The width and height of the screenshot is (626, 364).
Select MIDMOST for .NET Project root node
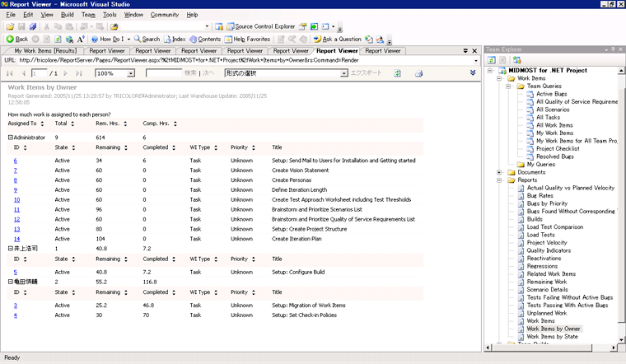548,70
